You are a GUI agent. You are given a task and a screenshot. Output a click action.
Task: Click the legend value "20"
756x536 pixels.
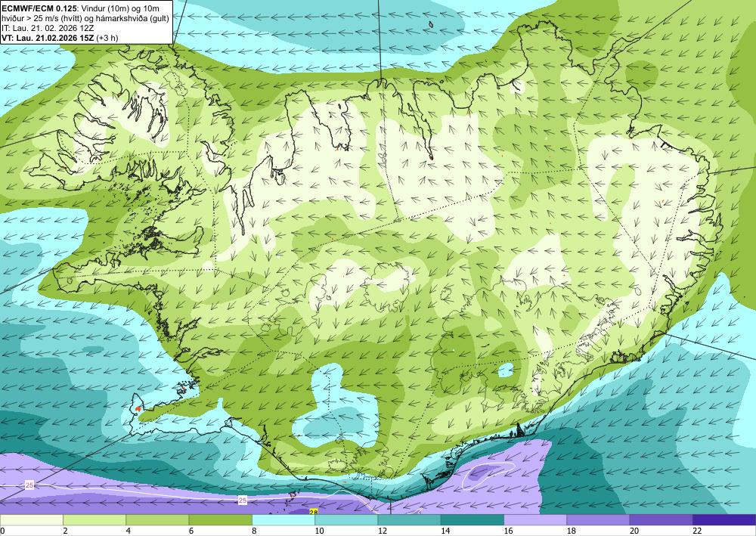(634, 531)
